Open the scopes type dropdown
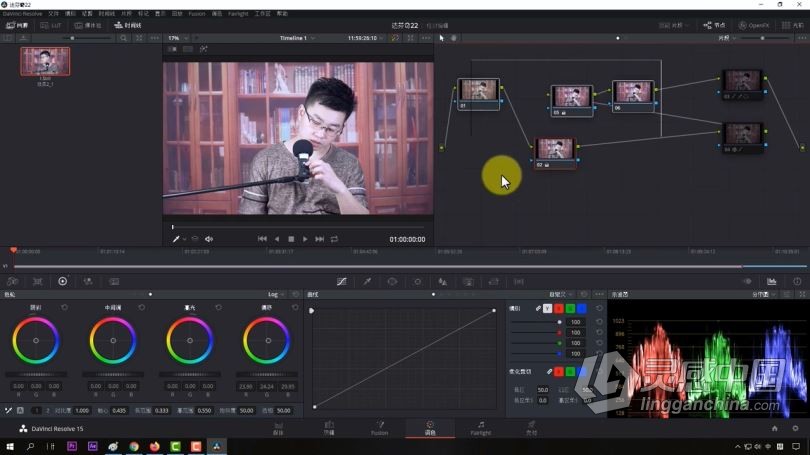The image size is (810, 455). coord(764,294)
